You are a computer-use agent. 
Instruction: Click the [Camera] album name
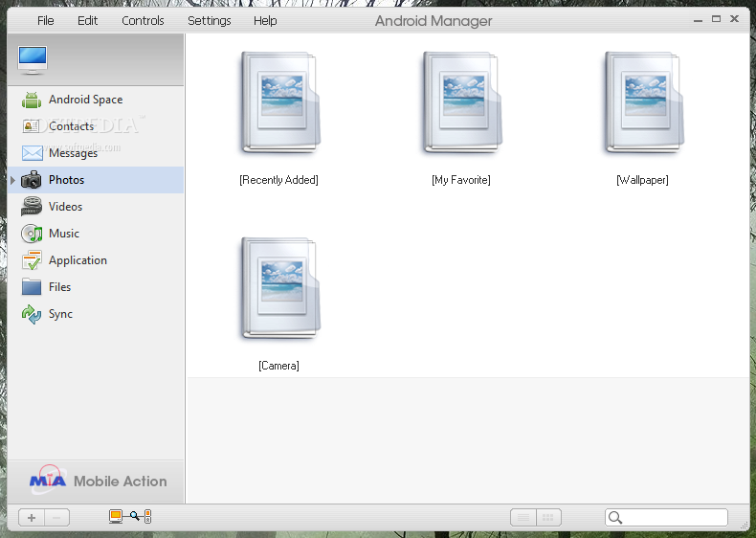(278, 366)
